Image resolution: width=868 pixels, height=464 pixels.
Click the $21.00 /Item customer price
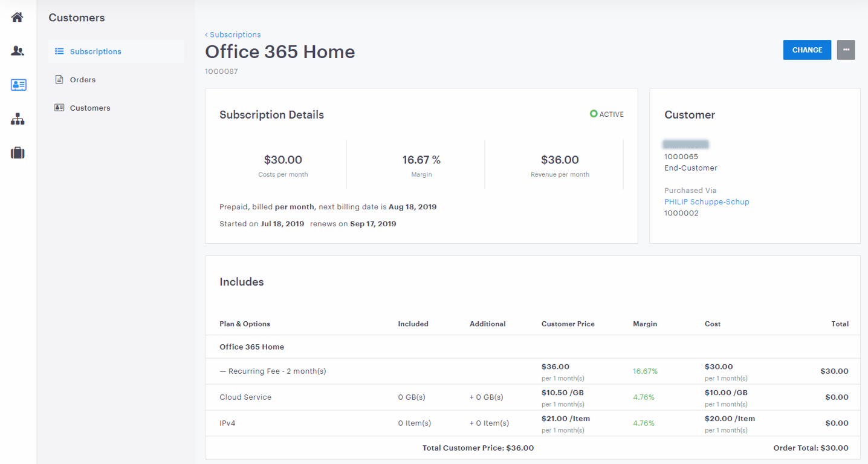[566, 418]
